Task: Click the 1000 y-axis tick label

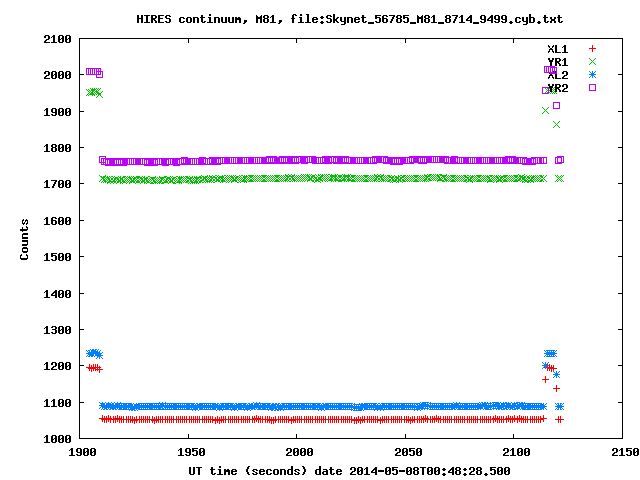Action: [x=58, y=439]
